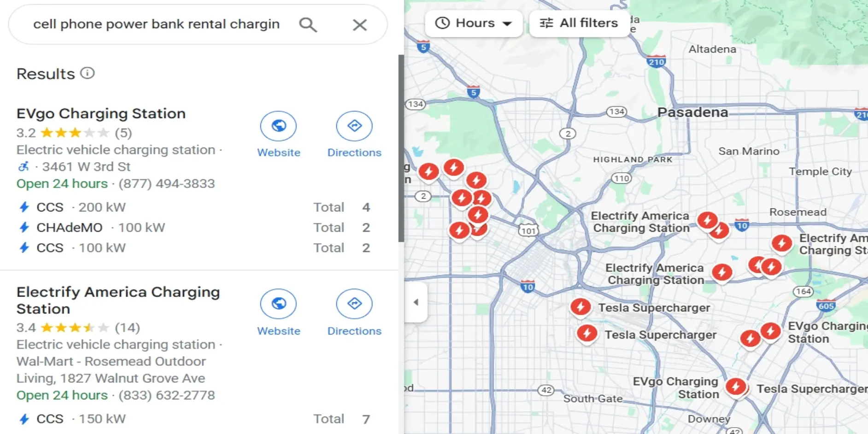The height and width of the screenshot is (434, 868).
Task: Open the EVgo Charging Station result title
Action: click(101, 113)
